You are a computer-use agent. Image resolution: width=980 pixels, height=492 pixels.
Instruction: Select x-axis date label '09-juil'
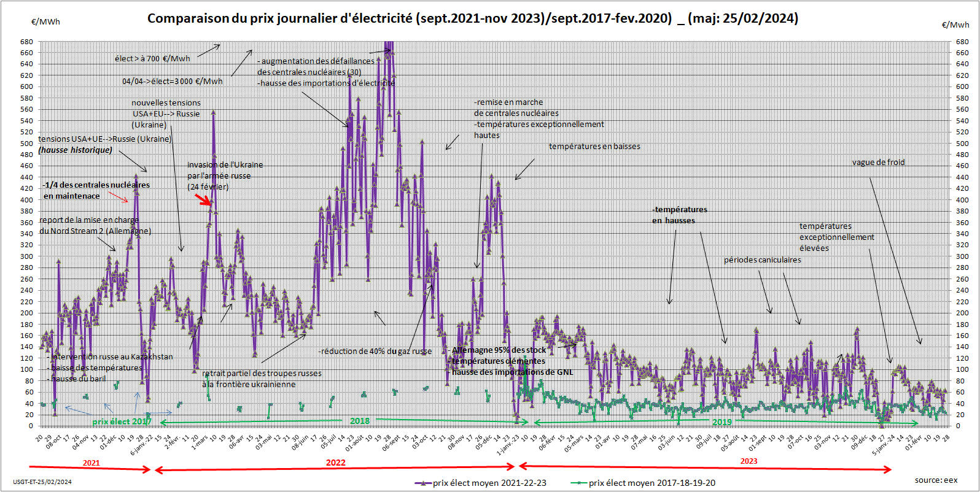pos(704,442)
